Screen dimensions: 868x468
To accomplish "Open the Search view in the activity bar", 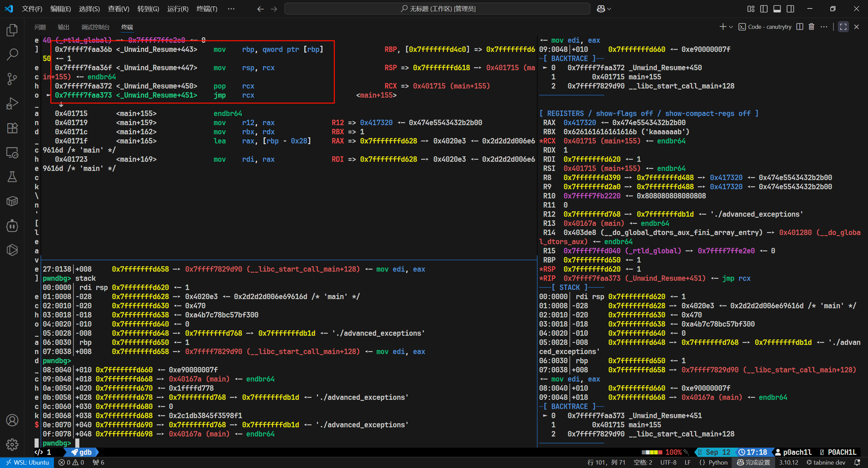I will 12,54.
